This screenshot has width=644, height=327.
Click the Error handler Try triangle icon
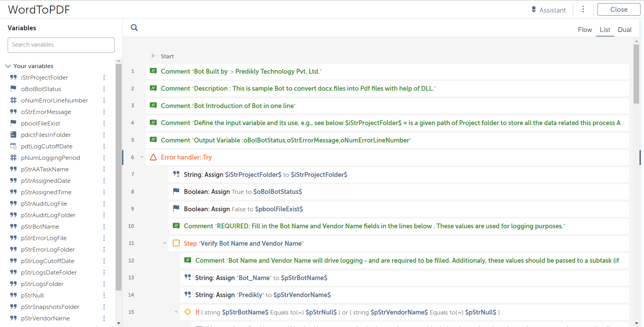153,157
